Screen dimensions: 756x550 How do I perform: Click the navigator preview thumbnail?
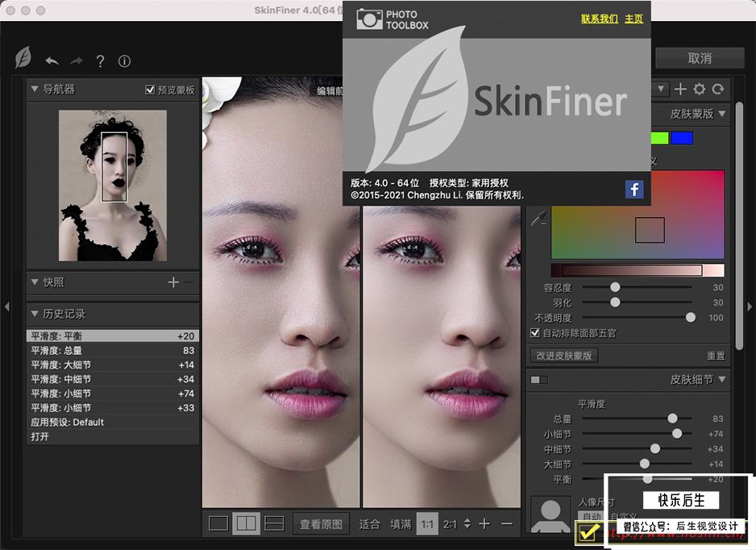point(113,185)
